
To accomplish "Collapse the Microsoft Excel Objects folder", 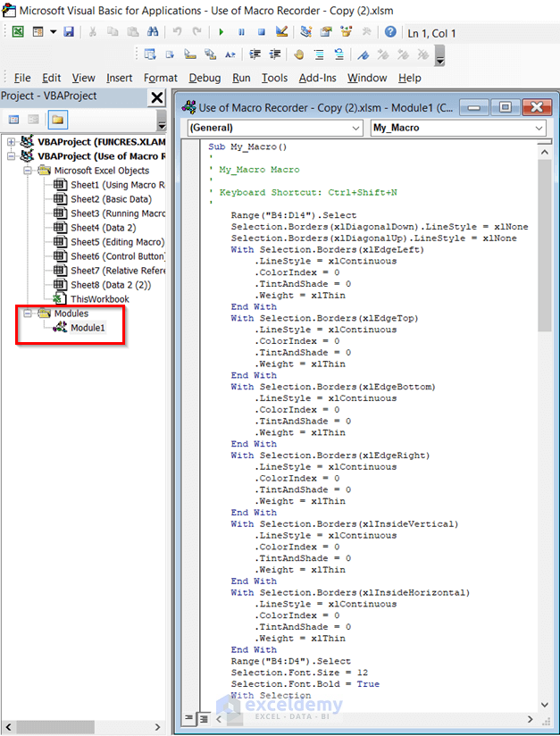I will (29, 171).
